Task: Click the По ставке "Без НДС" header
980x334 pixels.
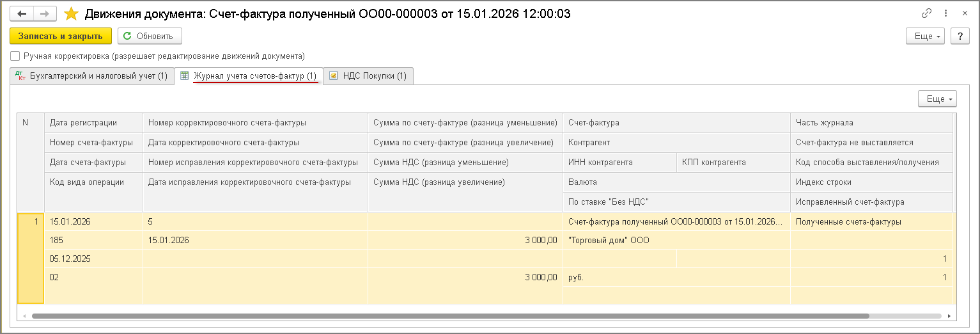Action: pyautogui.click(x=676, y=202)
